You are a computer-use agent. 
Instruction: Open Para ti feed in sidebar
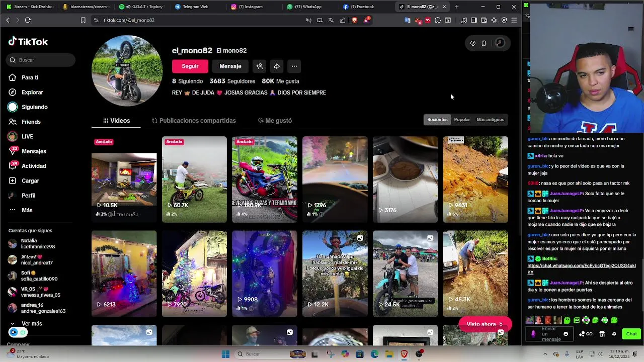coord(24,77)
